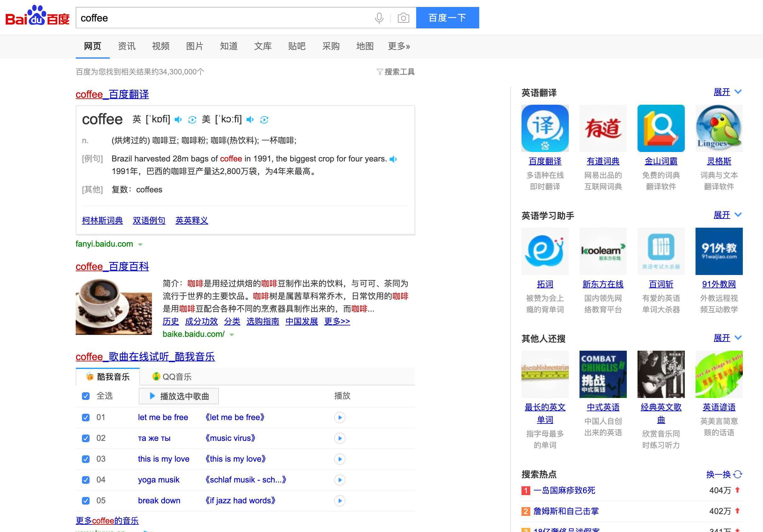
Task: Click 换一换 refresh icon
Action: coord(738,474)
